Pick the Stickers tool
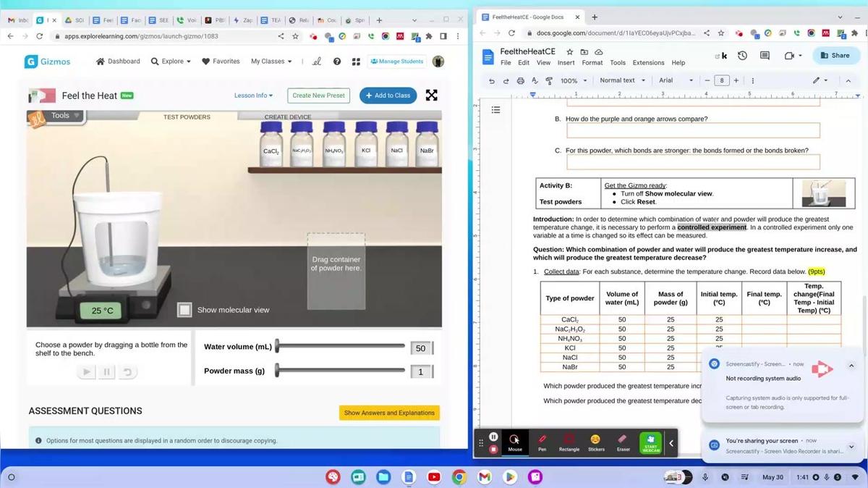 [596, 442]
